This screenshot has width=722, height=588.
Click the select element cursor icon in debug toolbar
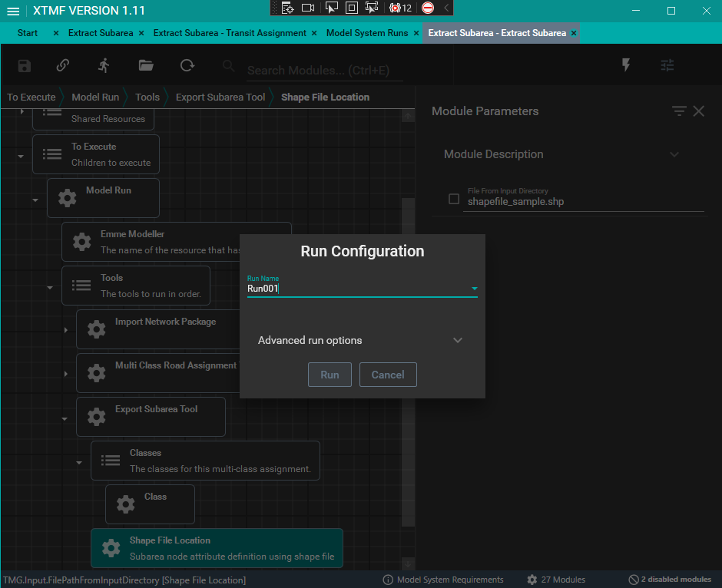[x=332, y=8]
